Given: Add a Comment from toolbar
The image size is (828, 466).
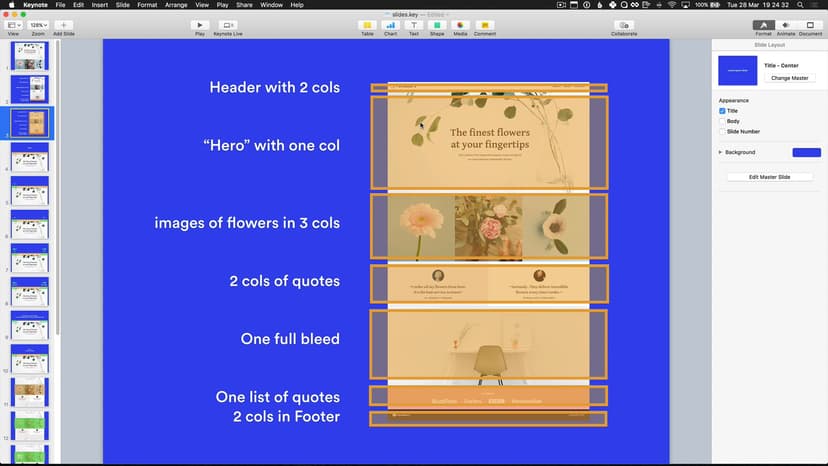Looking at the screenshot, I should [484, 24].
